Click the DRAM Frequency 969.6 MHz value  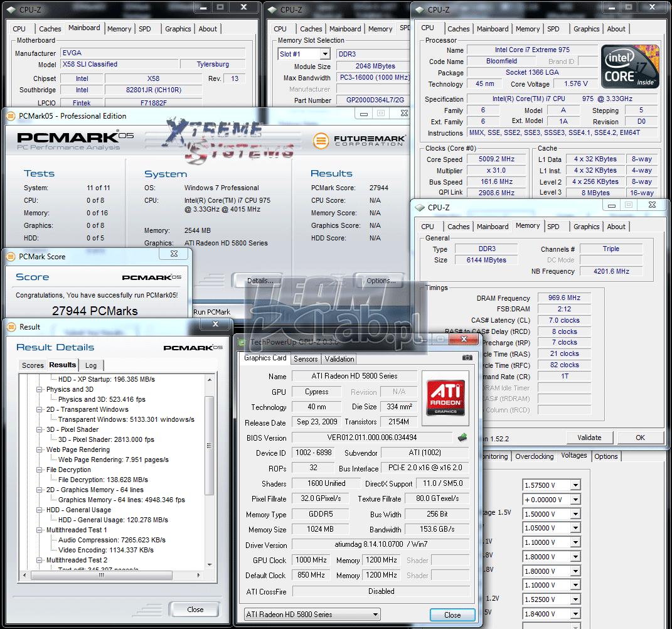(564, 298)
